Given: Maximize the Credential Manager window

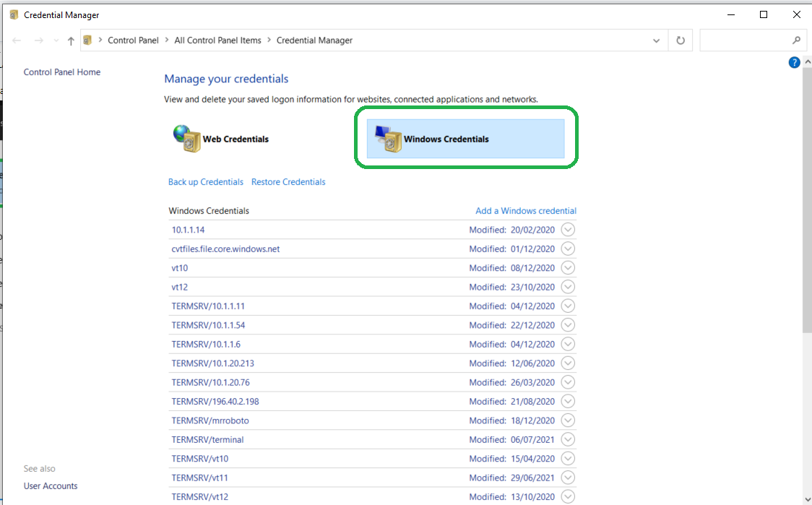Looking at the screenshot, I should (764, 14).
